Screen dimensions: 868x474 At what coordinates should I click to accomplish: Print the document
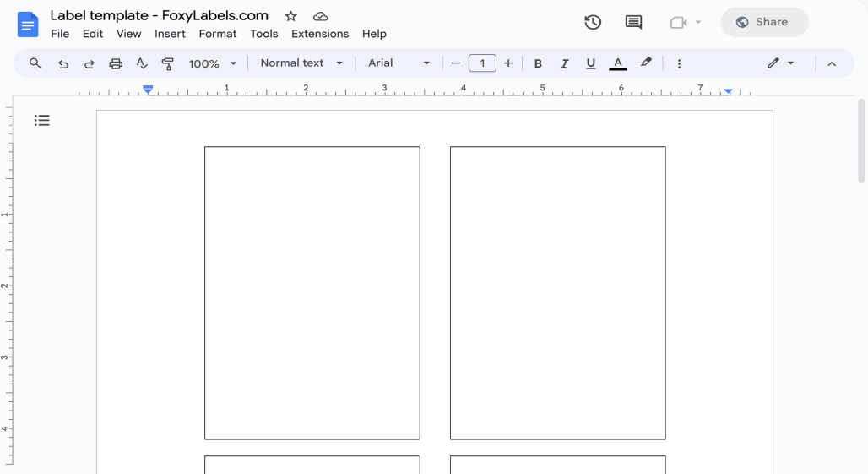pyautogui.click(x=115, y=63)
